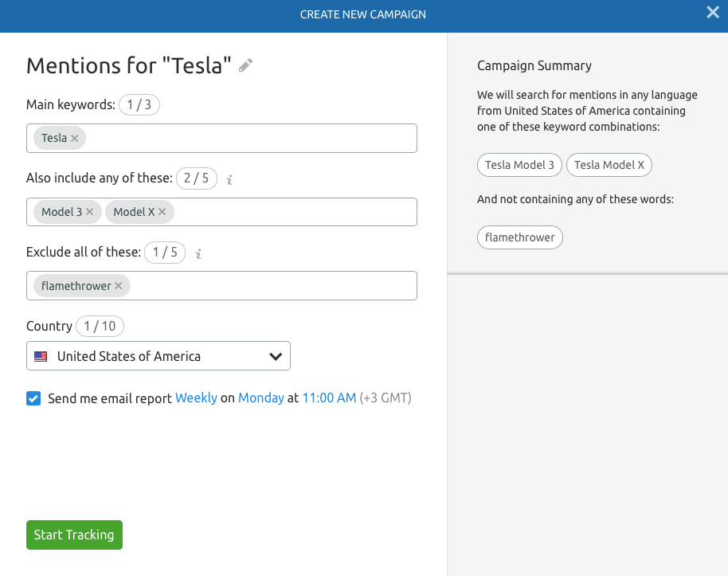Change report time from 11:00 AM
728x576 pixels.
(x=329, y=398)
